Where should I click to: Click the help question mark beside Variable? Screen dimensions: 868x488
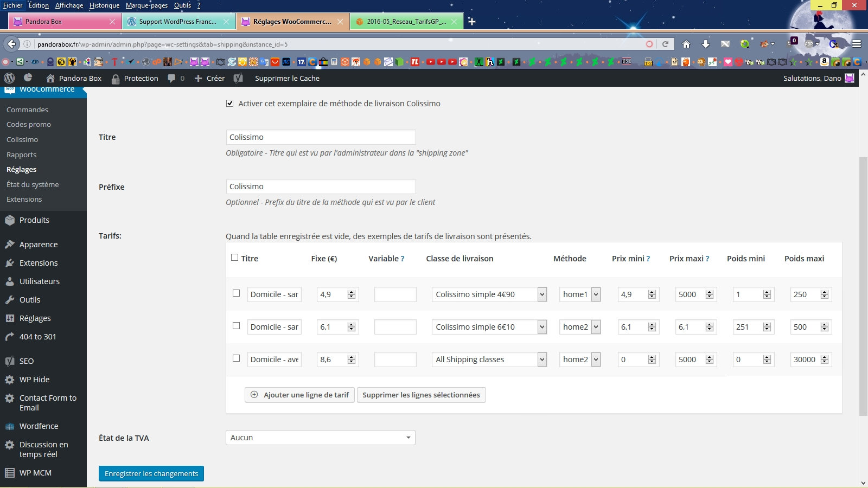click(x=403, y=259)
